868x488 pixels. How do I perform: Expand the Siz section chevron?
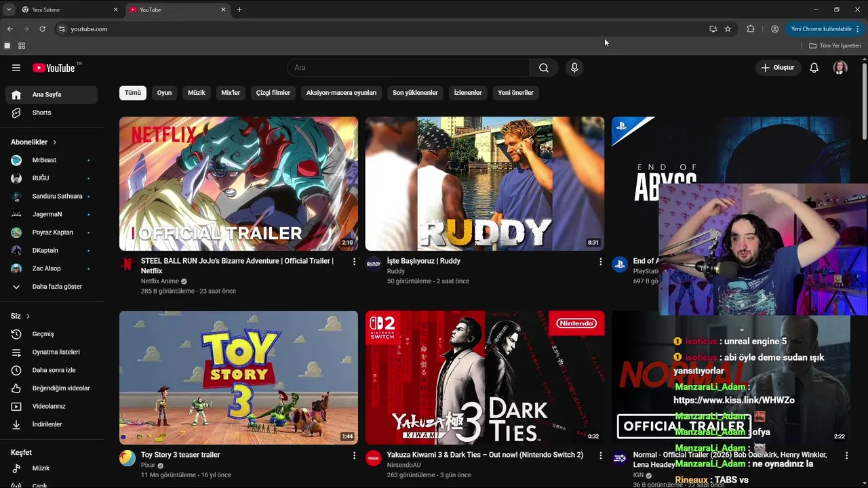pos(28,317)
